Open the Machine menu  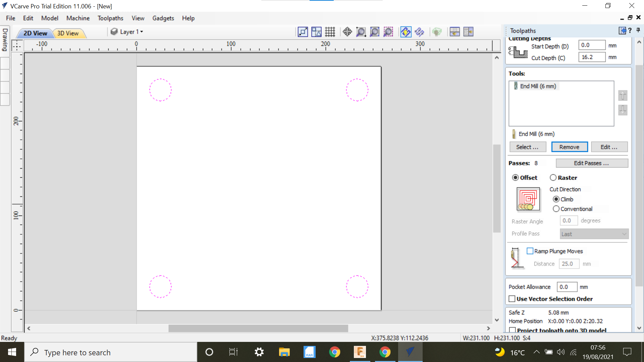tap(78, 18)
